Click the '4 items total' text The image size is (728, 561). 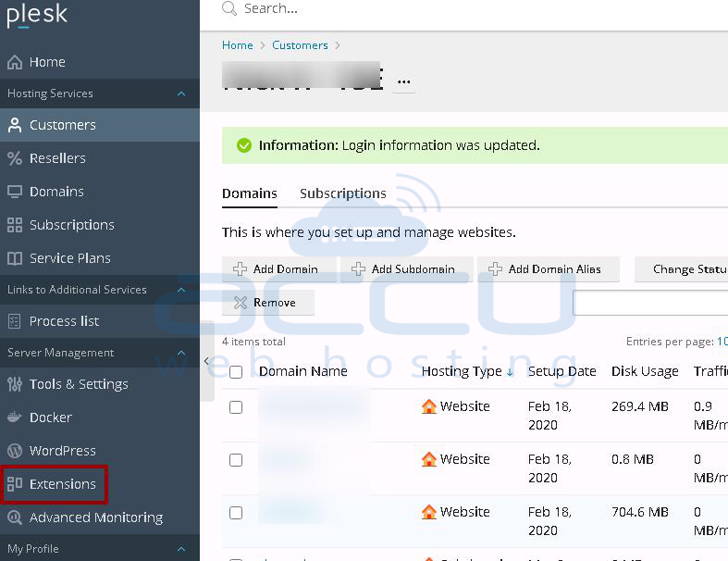point(253,342)
